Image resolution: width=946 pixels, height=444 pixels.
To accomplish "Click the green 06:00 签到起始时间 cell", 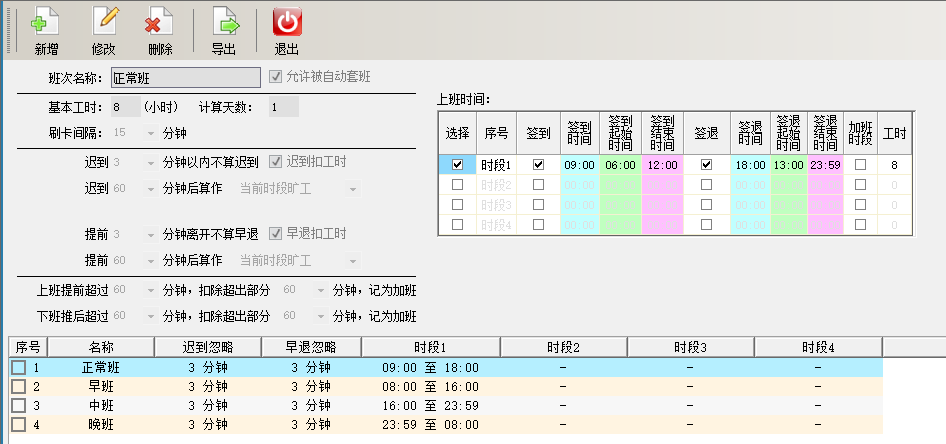I will 620,165.
